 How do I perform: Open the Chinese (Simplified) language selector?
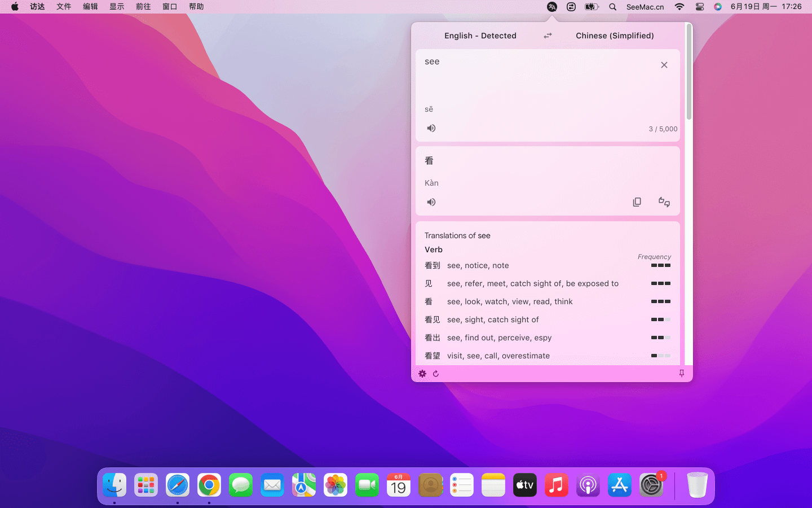(615, 36)
